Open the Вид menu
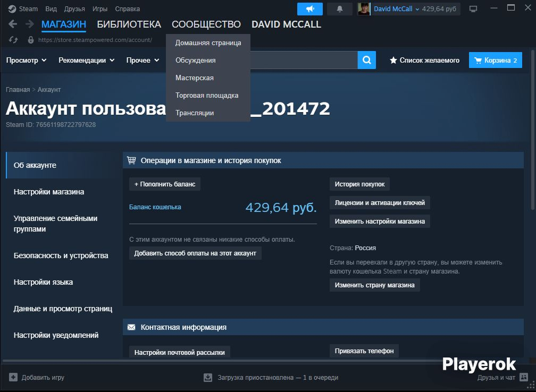Viewport: 536px width, 392px height. tap(51, 9)
